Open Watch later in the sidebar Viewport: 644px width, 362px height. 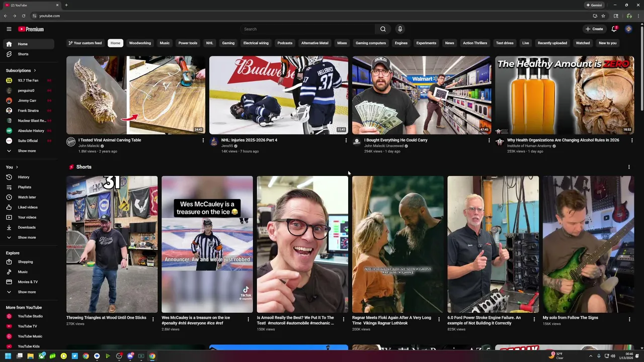pos(29,197)
